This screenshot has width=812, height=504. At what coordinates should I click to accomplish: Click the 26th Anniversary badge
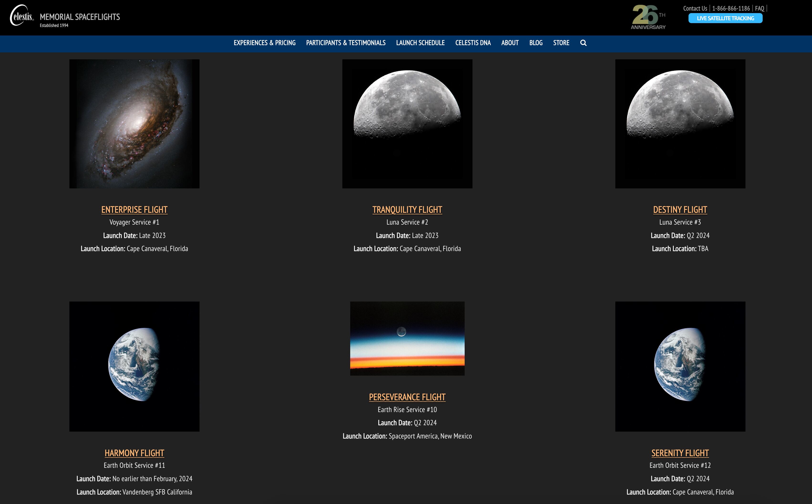(648, 17)
